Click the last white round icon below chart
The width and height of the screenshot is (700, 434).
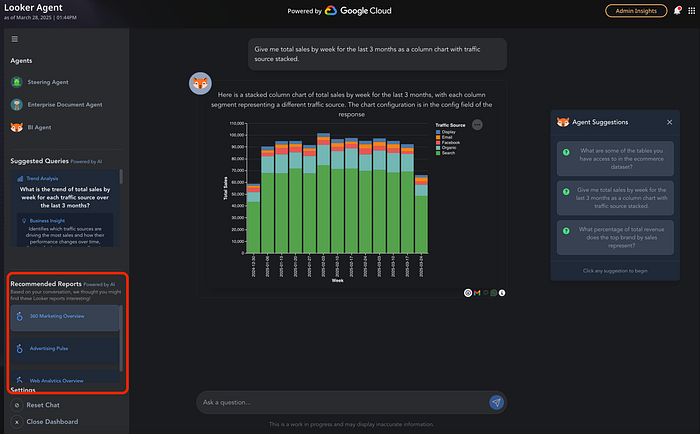502,293
